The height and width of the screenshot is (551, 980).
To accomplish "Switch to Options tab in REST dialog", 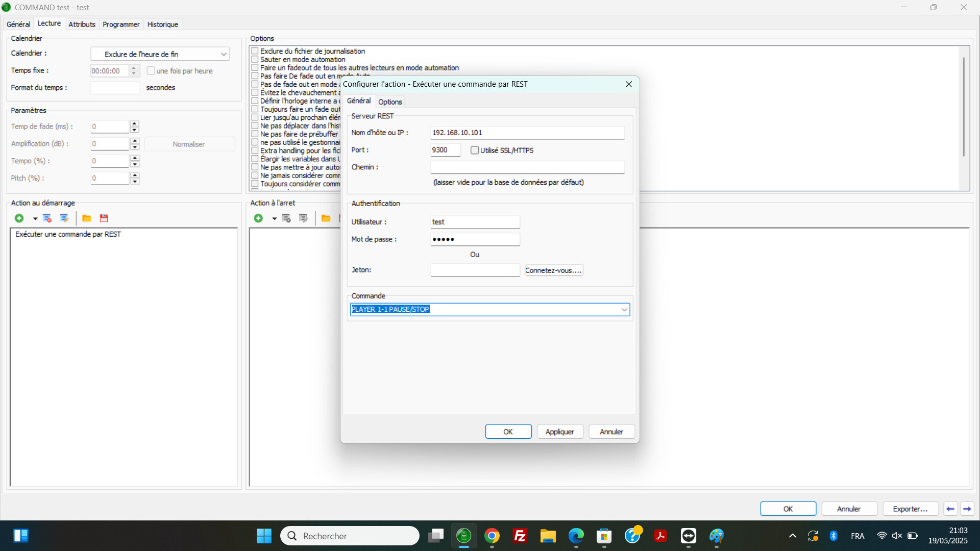I will tap(390, 102).
